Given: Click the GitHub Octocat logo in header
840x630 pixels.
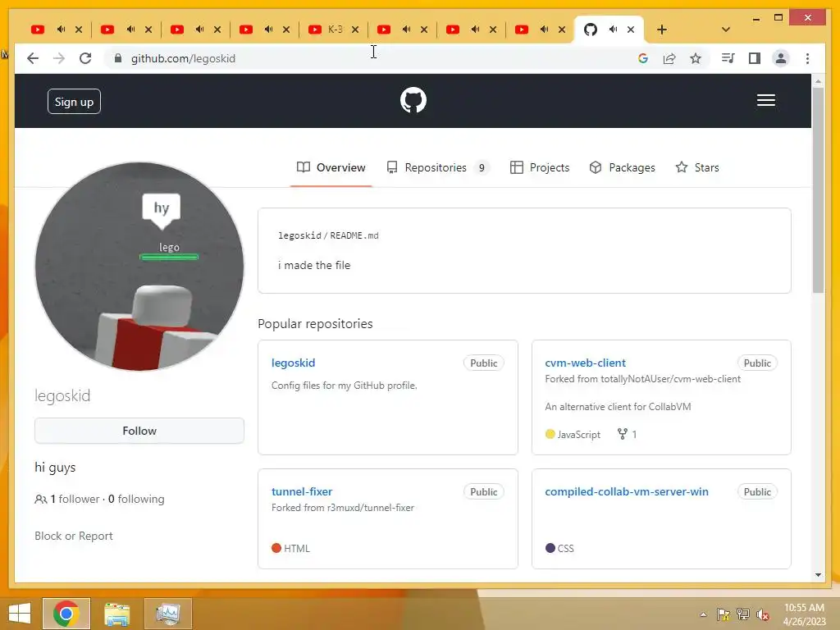Looking at the screenshot, I should [x=413, y=100].
